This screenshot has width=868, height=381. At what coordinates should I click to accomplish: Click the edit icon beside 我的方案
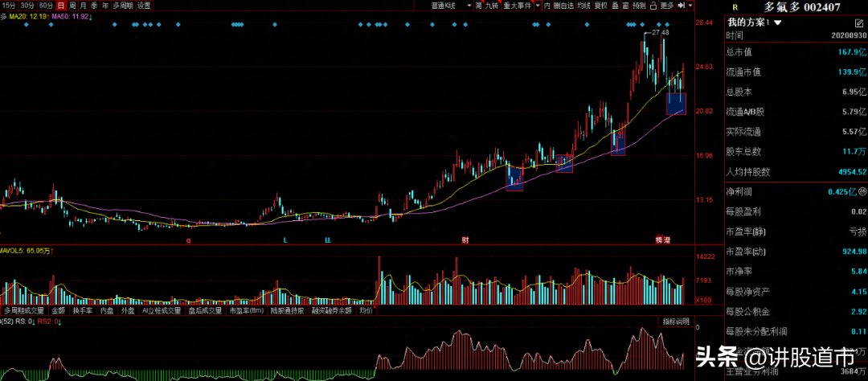(x=858, y=23)
